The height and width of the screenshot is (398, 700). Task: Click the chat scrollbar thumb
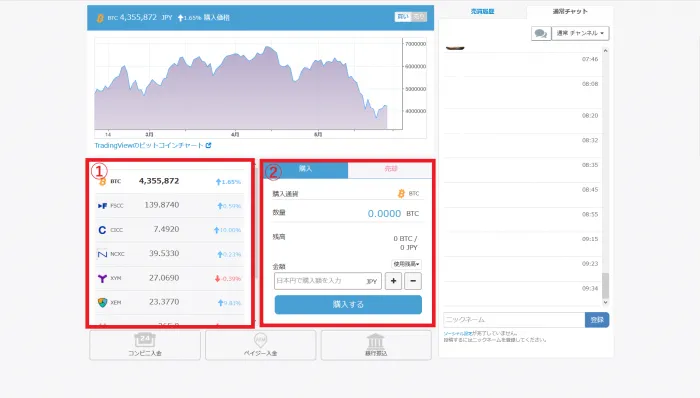pos(605,286)
